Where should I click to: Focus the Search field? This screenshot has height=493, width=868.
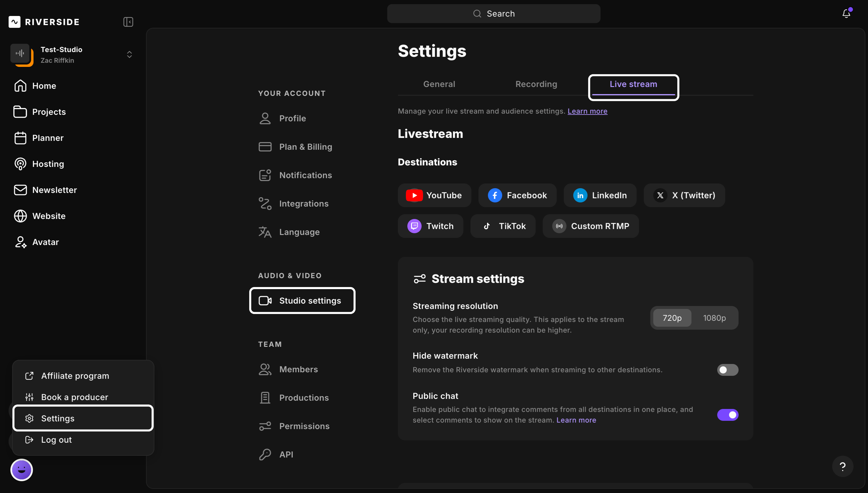(x=494, y=14)
